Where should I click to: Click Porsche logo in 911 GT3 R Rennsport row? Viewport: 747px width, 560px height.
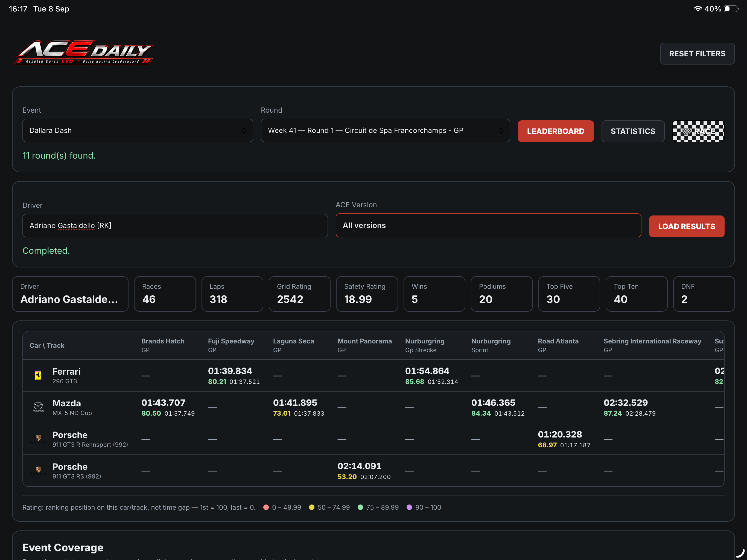click(38, 438)
